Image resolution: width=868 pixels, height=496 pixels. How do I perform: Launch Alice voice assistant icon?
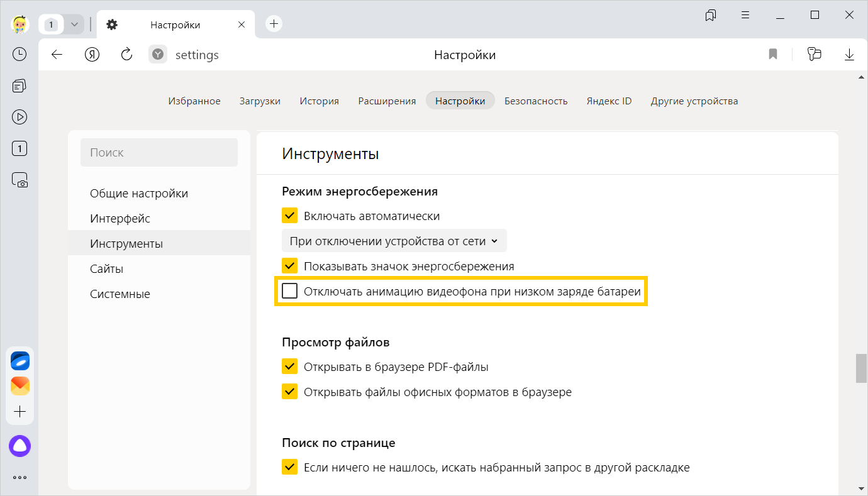point(19,446)
